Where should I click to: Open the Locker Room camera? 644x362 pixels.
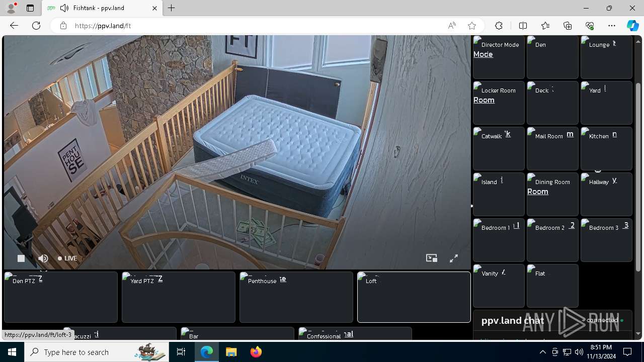click(499, 103)
